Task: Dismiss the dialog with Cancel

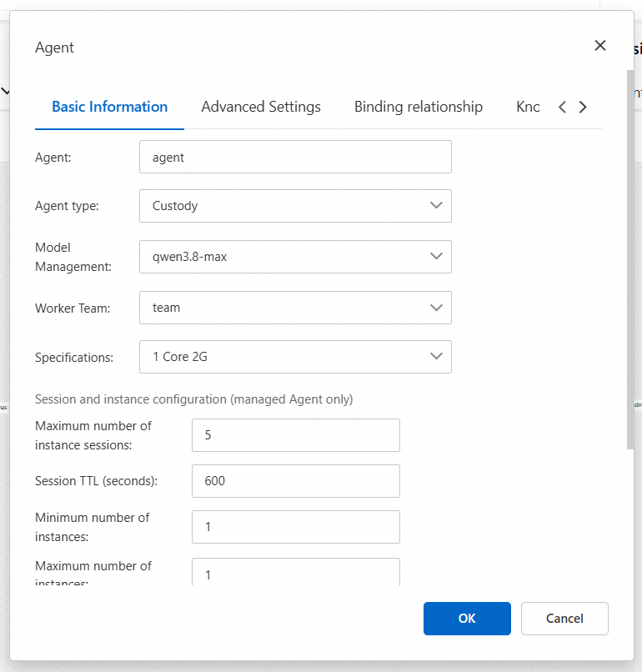Action: pos(564,619)
